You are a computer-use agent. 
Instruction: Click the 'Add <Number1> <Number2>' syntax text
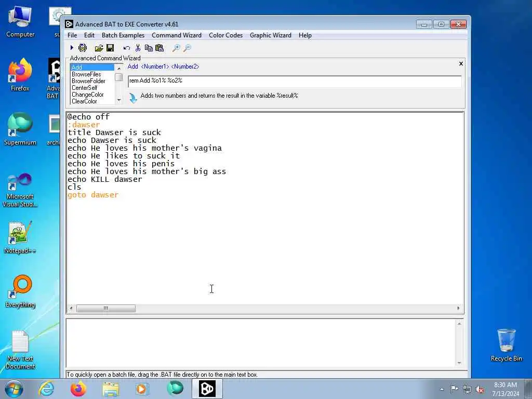tap(163, 66)
